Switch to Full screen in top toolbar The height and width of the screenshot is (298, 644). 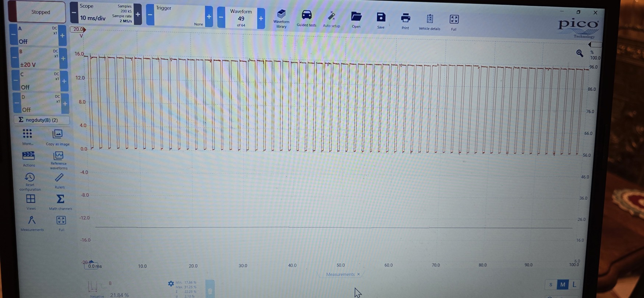[454, 22]
